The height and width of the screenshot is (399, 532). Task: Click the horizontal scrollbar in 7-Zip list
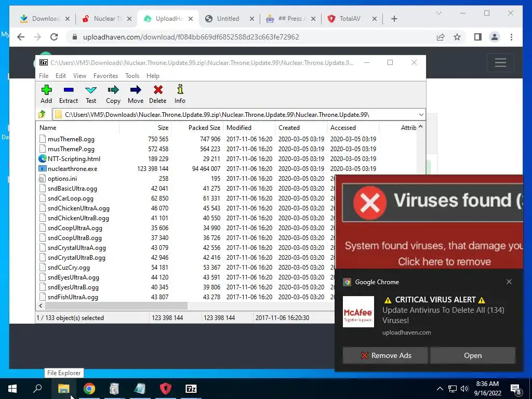pos(116,305)
